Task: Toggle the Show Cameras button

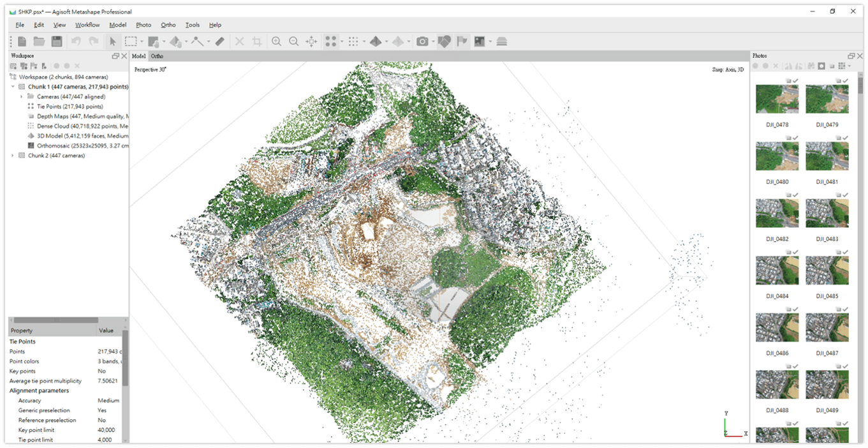Action: [x=422, y=41]
